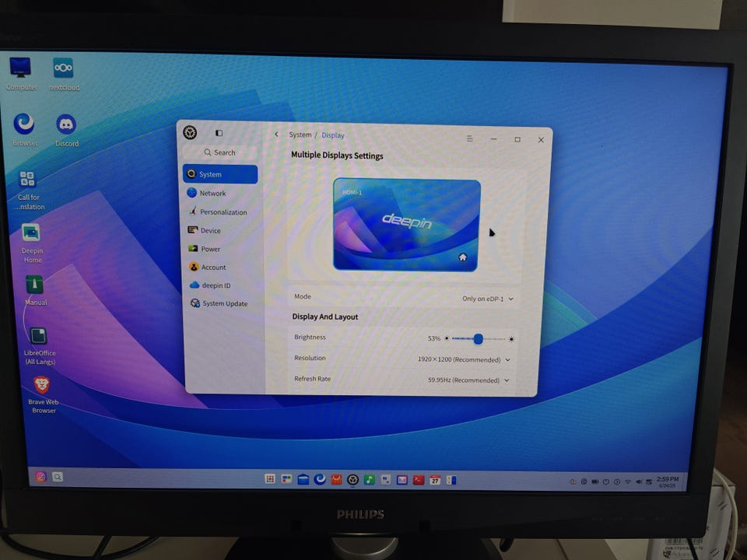Click the power icon in system tray

[606, 482]
